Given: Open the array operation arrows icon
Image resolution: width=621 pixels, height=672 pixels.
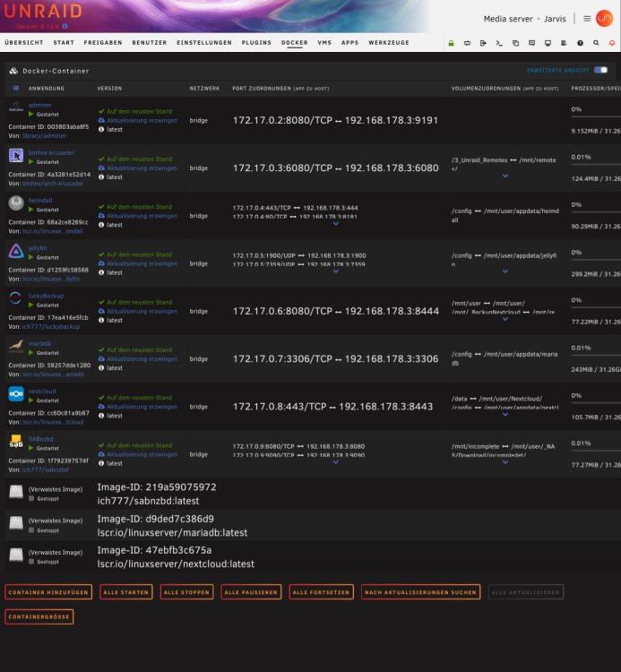Looking at the screenshot, I should pos(467,43).
